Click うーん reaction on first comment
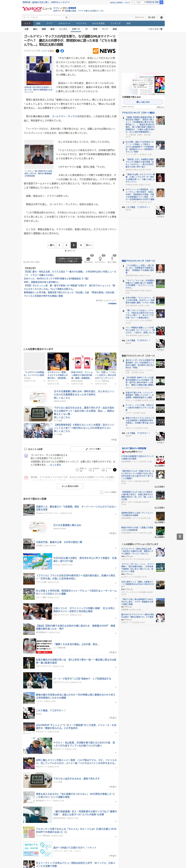Viewport: 186px width, 868px height. (x=107, y=469)
